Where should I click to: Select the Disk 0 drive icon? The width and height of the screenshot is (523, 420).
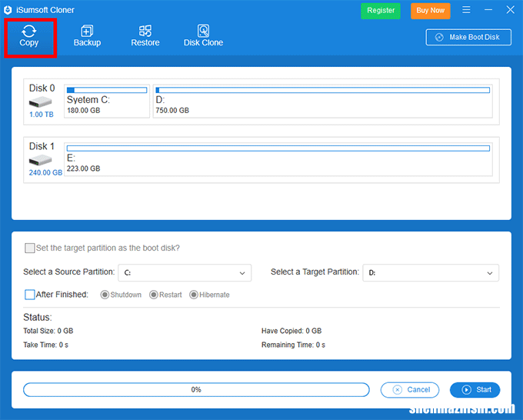tap(40, 102)
